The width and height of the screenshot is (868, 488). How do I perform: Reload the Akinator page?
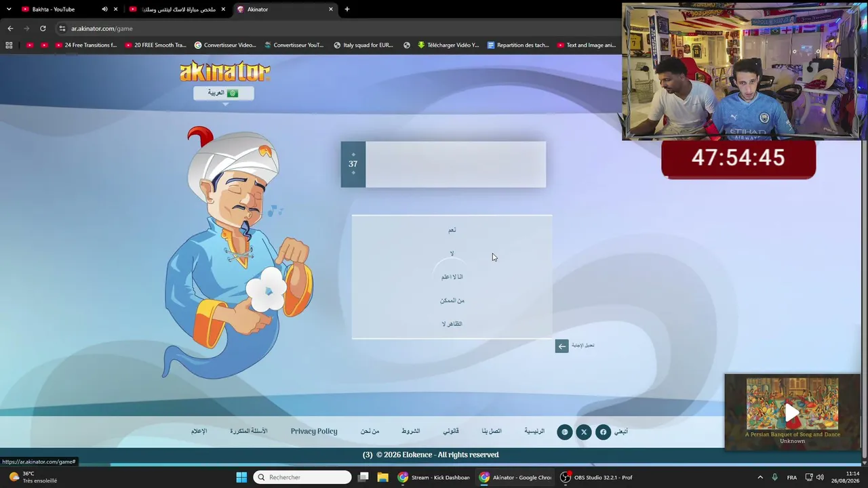pyautogui.click(x=43, y=28)
